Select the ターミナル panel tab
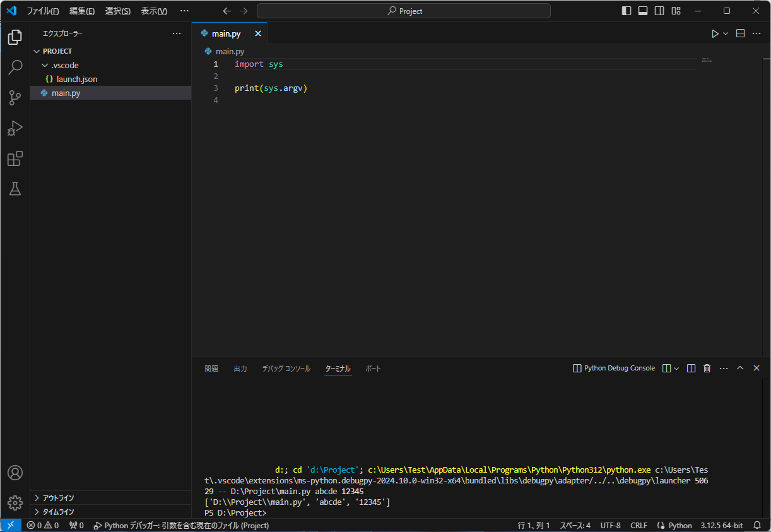Screen dimensions: 771x532 338,369
